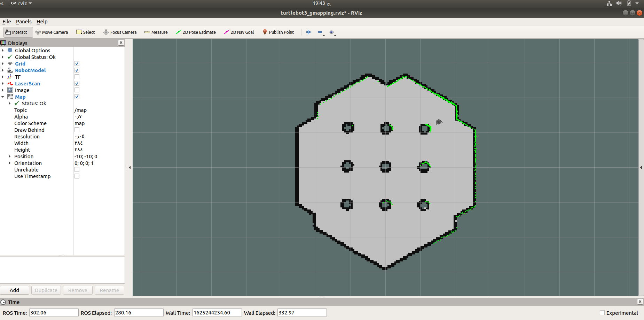This screenshot has height=320, width=644.
Task: Open the Panels menu
Action: (x=24, y=22)
